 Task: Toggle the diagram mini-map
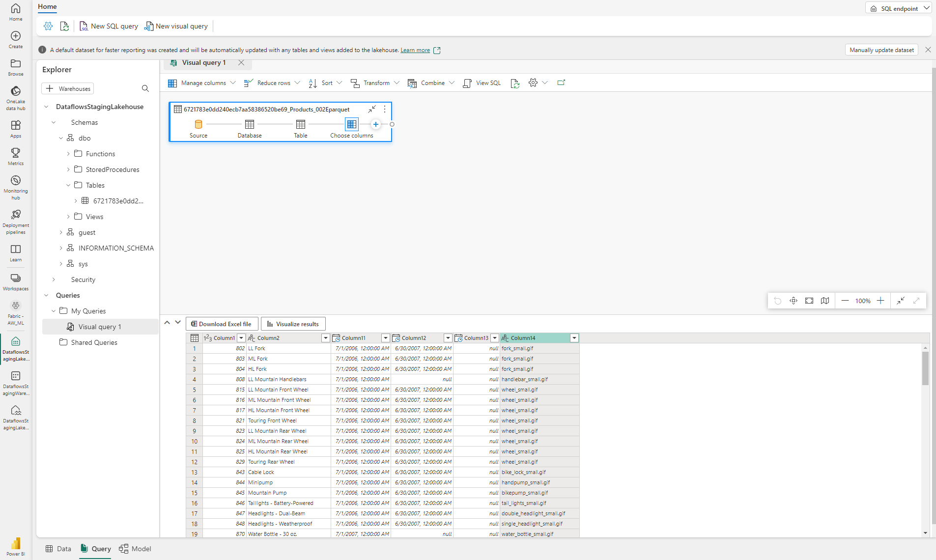(825, 301)
